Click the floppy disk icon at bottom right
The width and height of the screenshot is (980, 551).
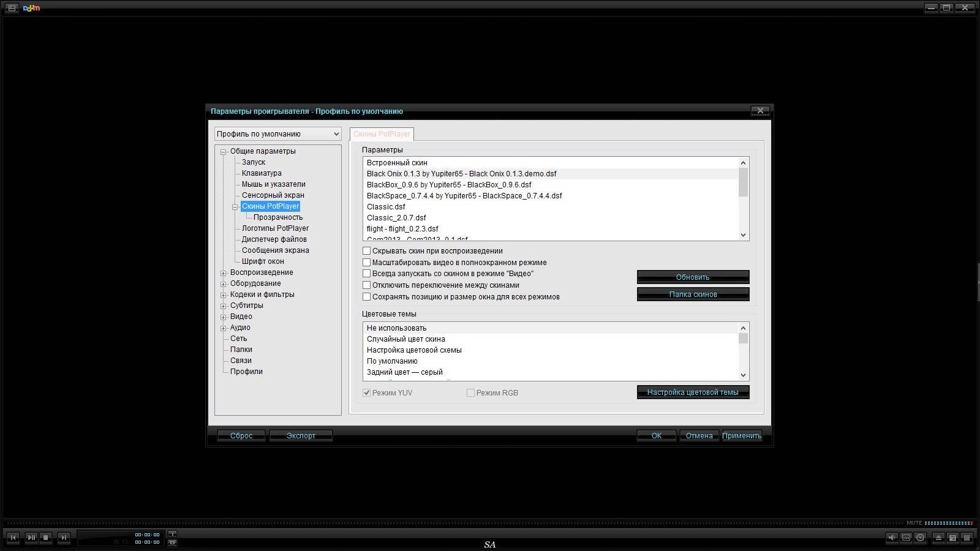point(952,538)
